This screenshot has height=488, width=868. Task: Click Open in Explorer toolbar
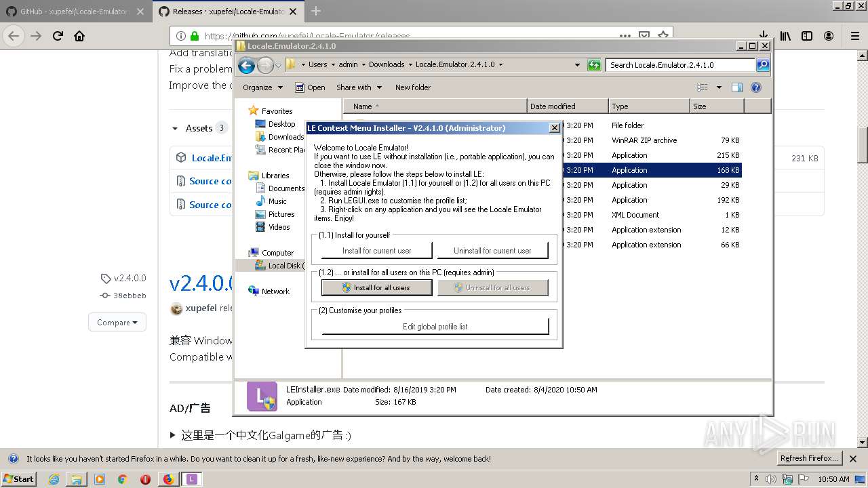tap(310, 87)
